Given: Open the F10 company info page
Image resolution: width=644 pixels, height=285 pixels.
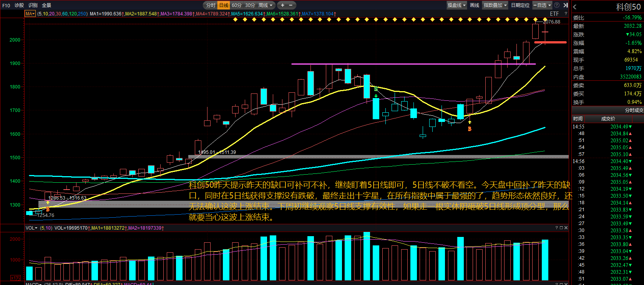Looking at the screenshot, I should click(6, 5).
